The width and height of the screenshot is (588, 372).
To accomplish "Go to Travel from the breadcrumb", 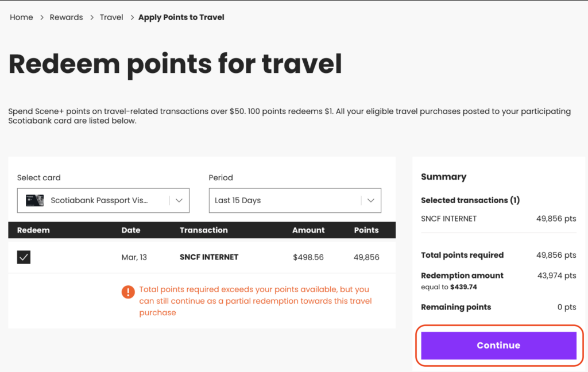I will coord(111,17).
